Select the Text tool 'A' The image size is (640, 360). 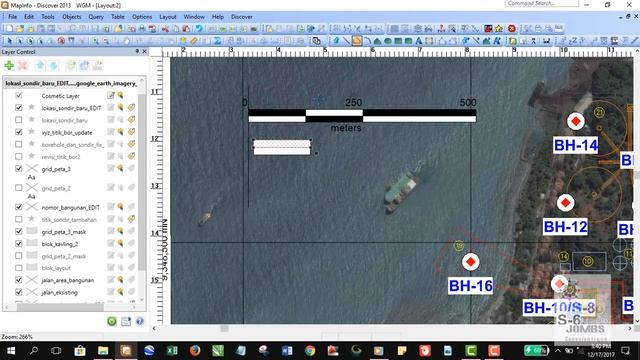click(418, 41)
